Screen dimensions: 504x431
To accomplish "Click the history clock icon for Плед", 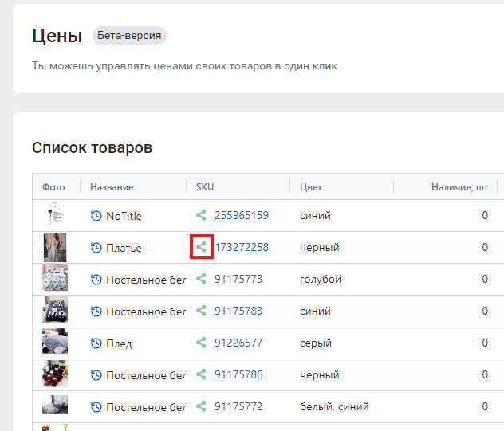I will tap(96, 343).
